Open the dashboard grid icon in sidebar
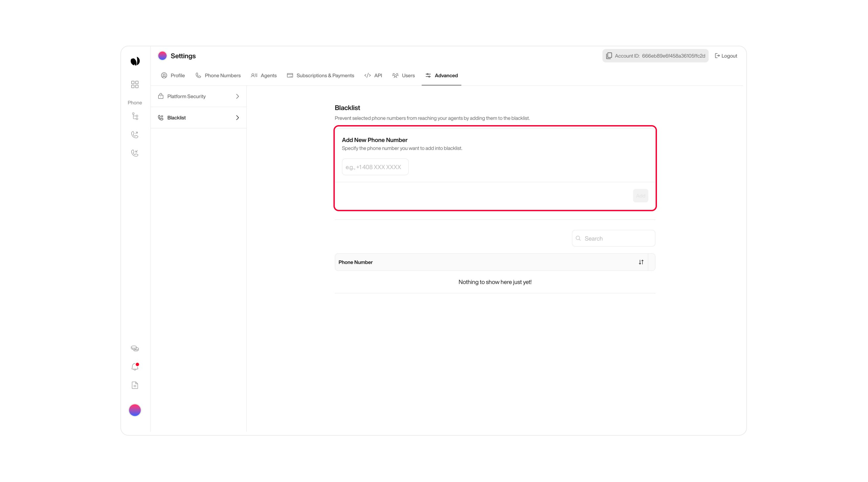This screenshot has width=868, height=482. click(135, 84)
